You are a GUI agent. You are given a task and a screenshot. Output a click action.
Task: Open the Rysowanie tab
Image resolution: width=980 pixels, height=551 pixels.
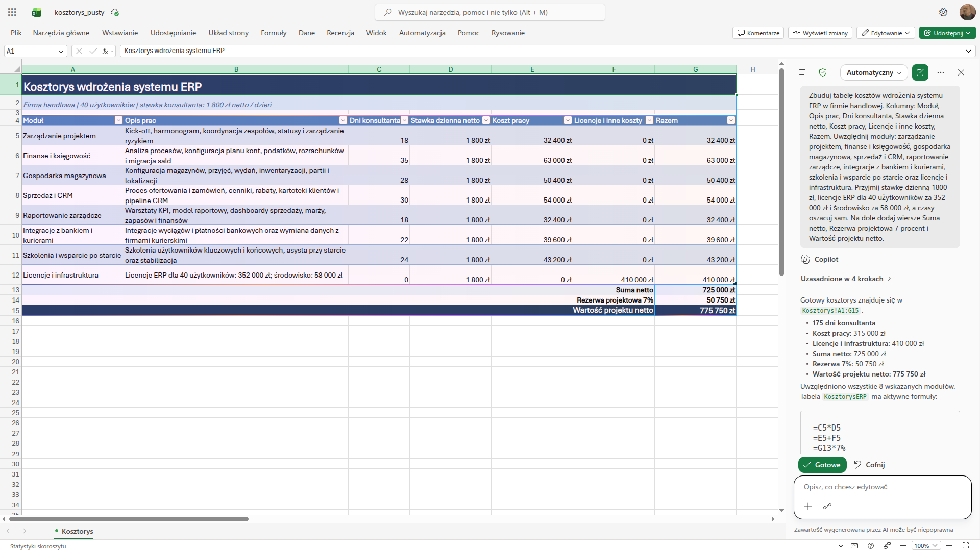pyautogui.click(x=508, y=33)
